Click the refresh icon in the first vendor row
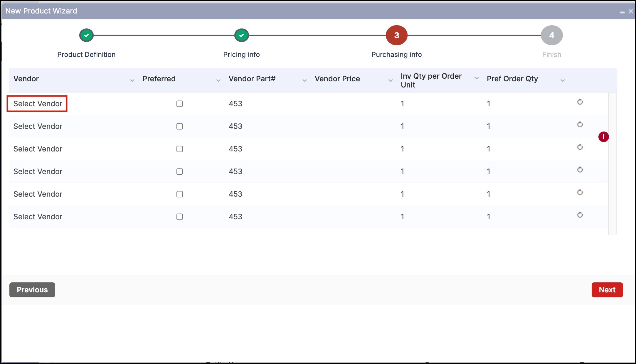Image resolution: width=636 pixels, height=364 pixels. [580, 102]
